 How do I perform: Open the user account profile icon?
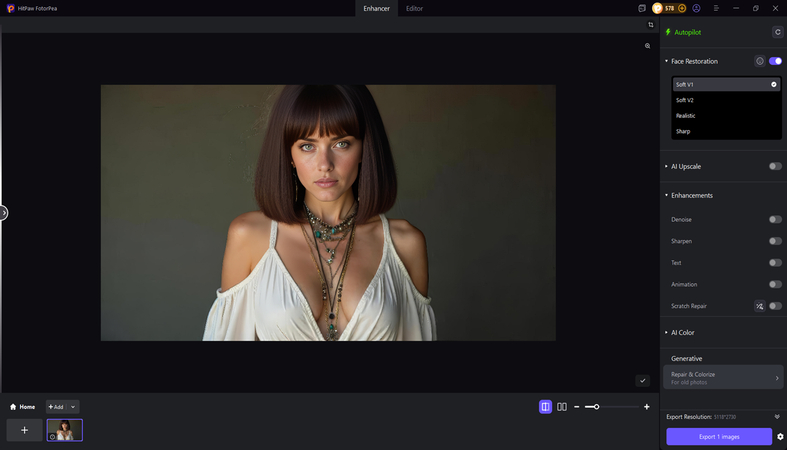(696, 9)
